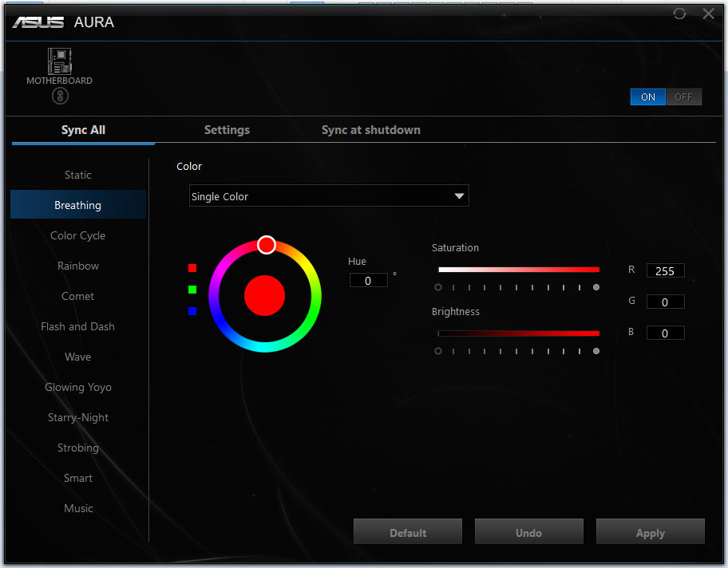
Task: Click the Apply button
Action: (650, 531)
